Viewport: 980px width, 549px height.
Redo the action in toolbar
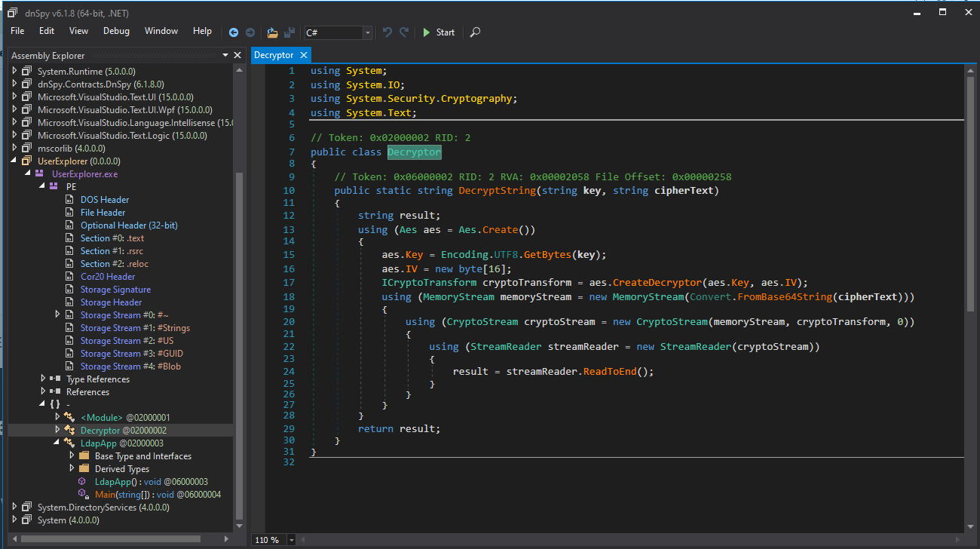(x=404, y=32)
